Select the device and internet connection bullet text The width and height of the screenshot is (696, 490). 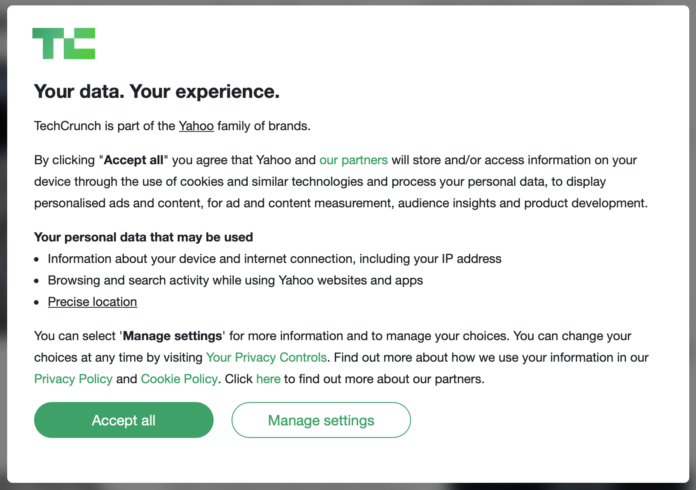(274, 259)
